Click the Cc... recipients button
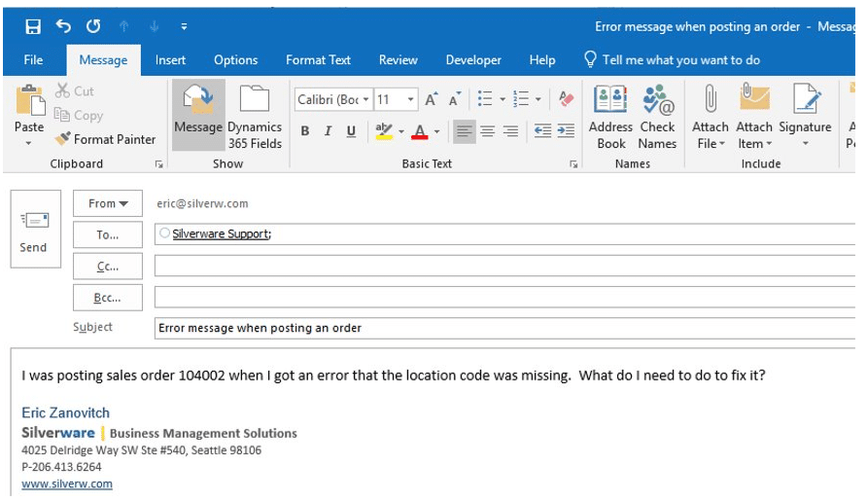 point(107,267)
